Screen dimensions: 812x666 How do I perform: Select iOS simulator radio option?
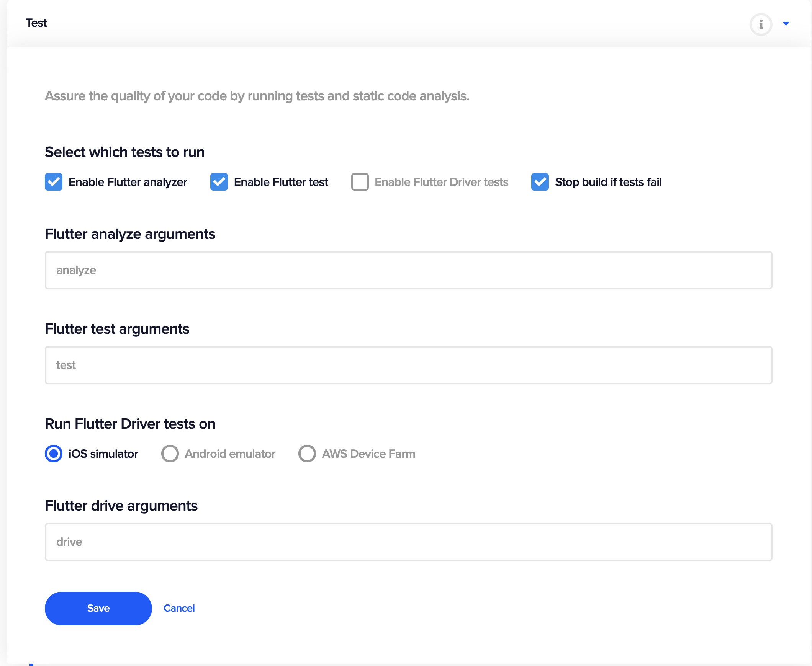53,454
